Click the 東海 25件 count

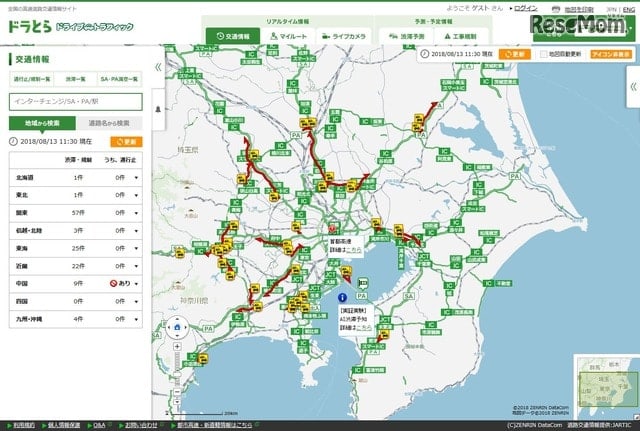78,248
